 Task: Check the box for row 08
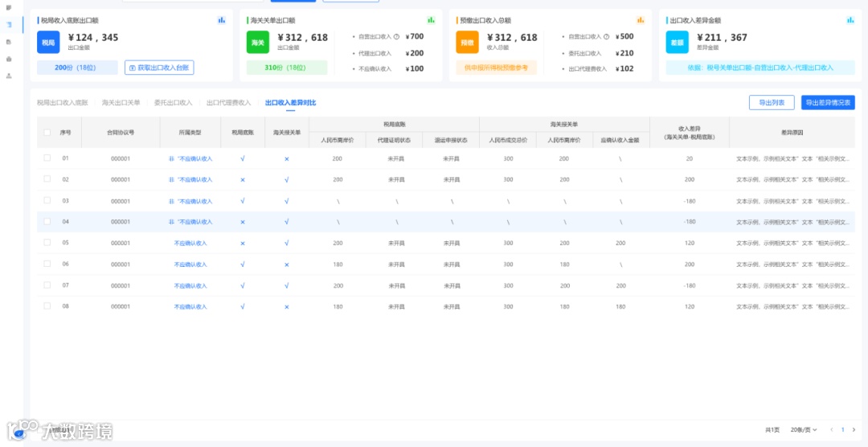(47, 306)
